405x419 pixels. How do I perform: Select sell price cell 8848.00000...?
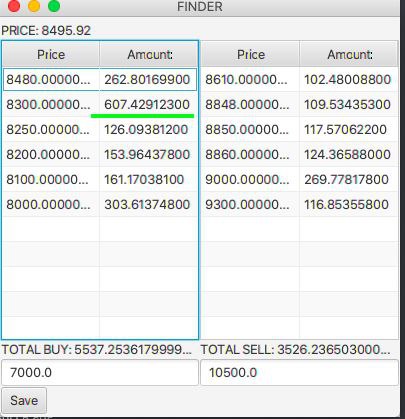tap(250, 104)
